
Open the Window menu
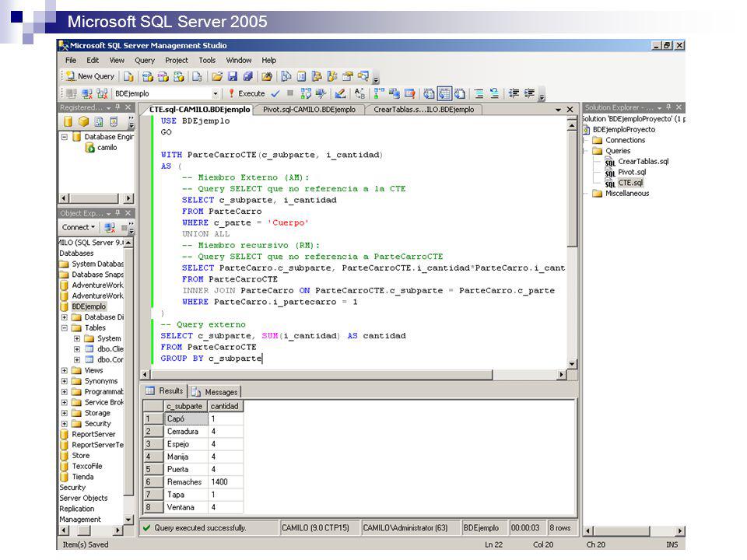tap(238, 60)
